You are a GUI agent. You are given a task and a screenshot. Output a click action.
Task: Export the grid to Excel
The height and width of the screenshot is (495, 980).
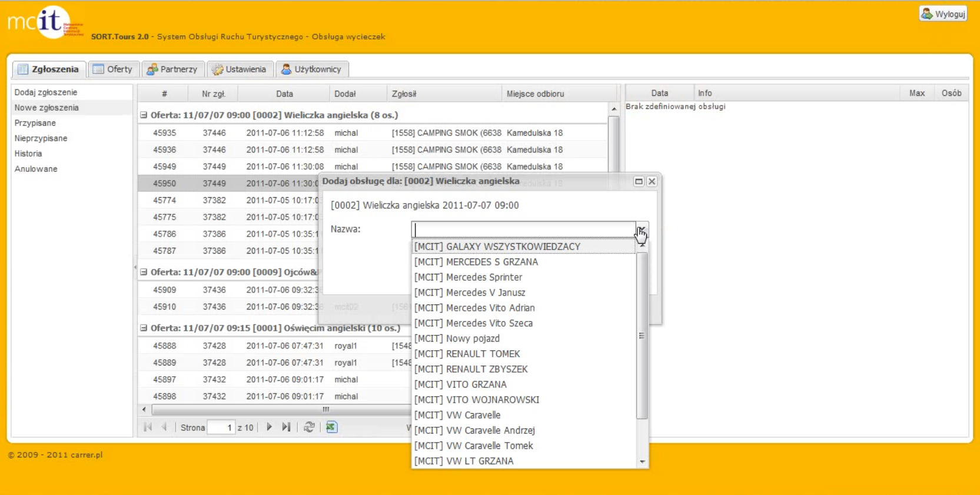(x=332, y=427)
